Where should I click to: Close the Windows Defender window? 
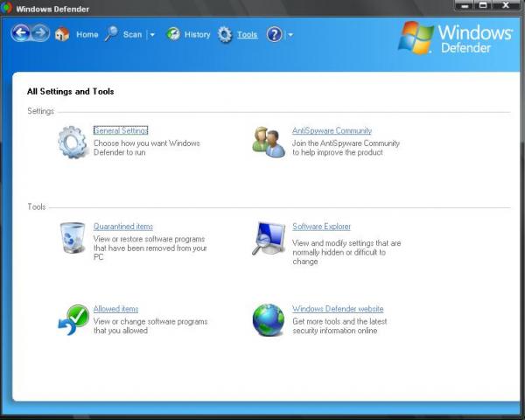[507, 6]
